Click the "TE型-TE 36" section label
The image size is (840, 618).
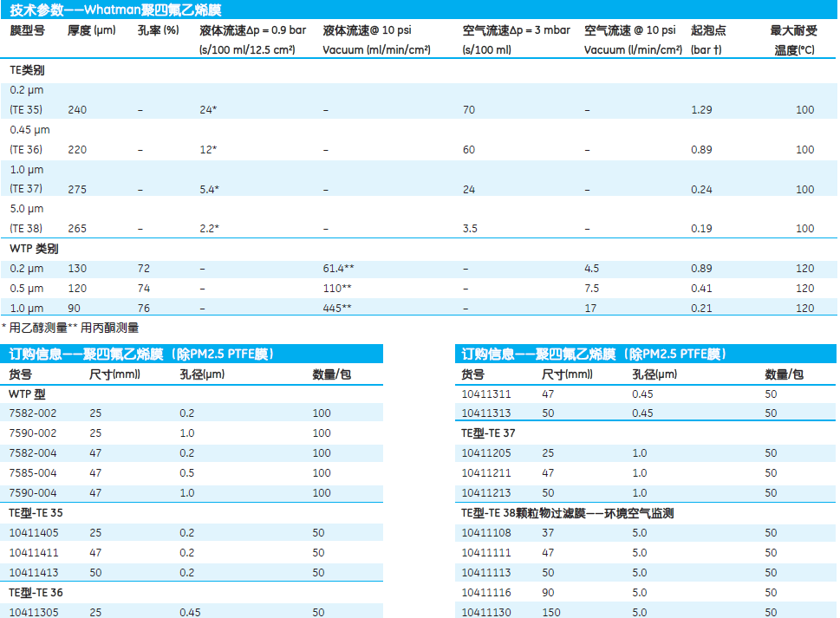[36, 593]
